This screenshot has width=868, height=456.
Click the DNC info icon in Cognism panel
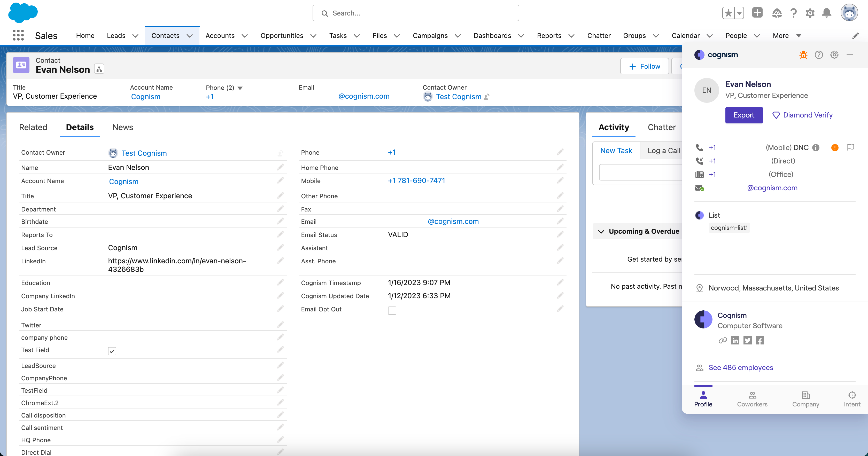point(816,147)
